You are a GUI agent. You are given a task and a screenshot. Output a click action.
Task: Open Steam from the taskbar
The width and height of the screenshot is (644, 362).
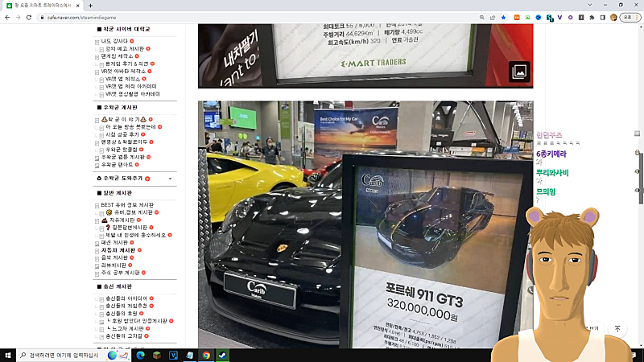tap(223, 355)
